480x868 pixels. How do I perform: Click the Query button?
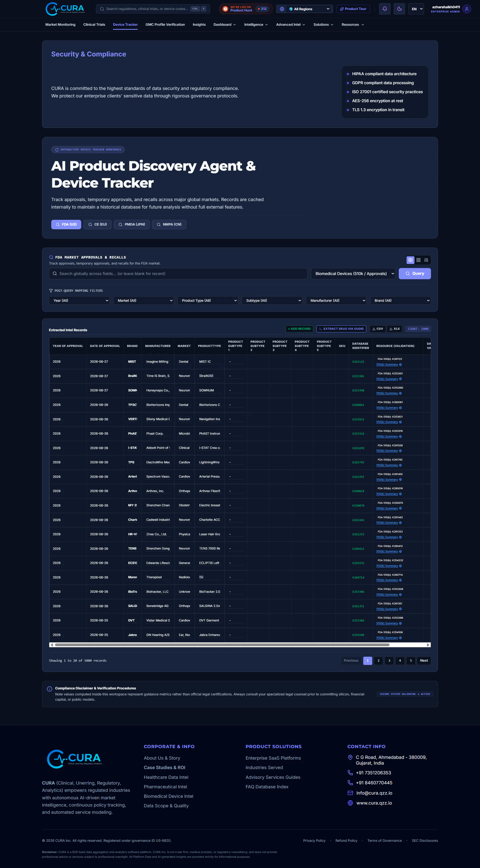(x=414, y=274)
